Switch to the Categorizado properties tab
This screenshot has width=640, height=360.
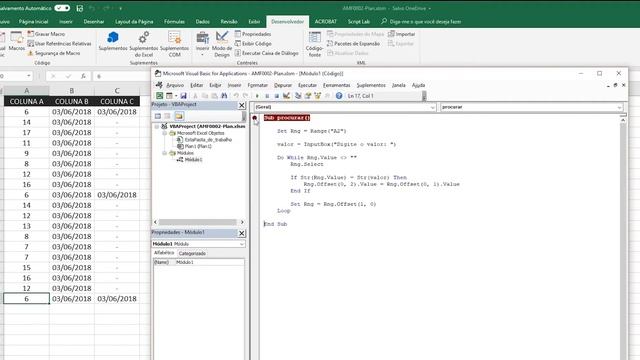[192, 253]
